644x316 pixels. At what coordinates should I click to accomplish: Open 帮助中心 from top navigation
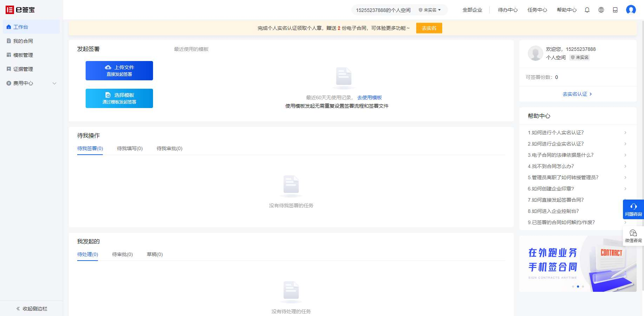567,10
